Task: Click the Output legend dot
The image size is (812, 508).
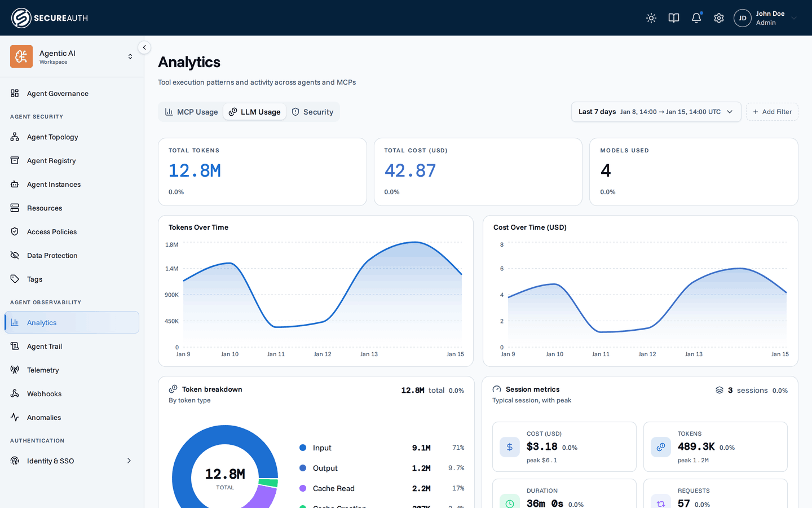Action: [x=303, y=468]
